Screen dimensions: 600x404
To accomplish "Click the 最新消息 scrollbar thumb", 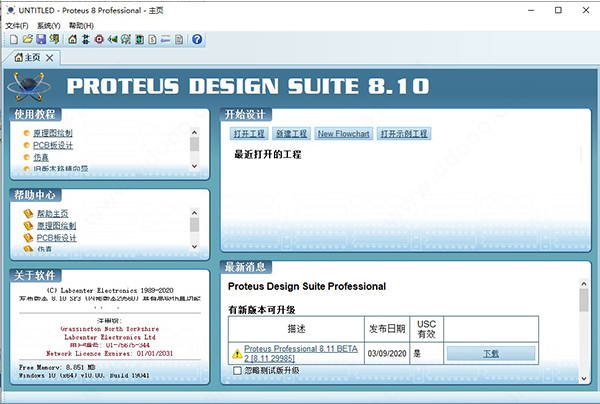I will [x=584, y=300].
